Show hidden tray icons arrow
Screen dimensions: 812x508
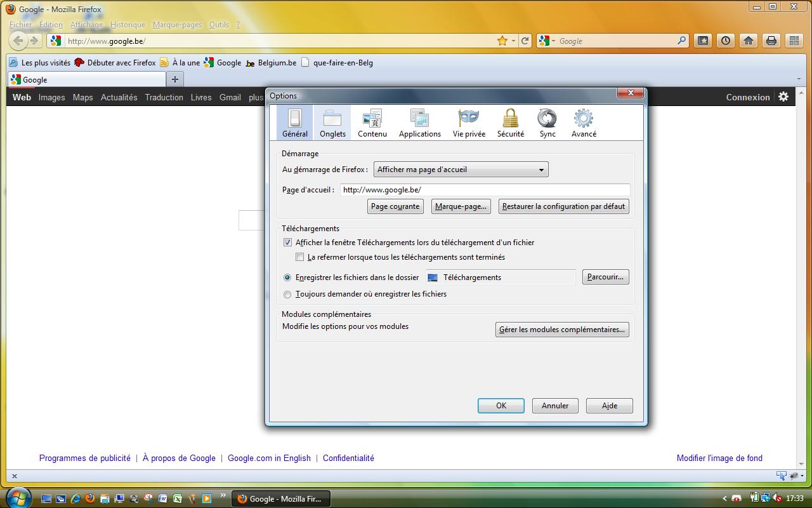[724, 498]
